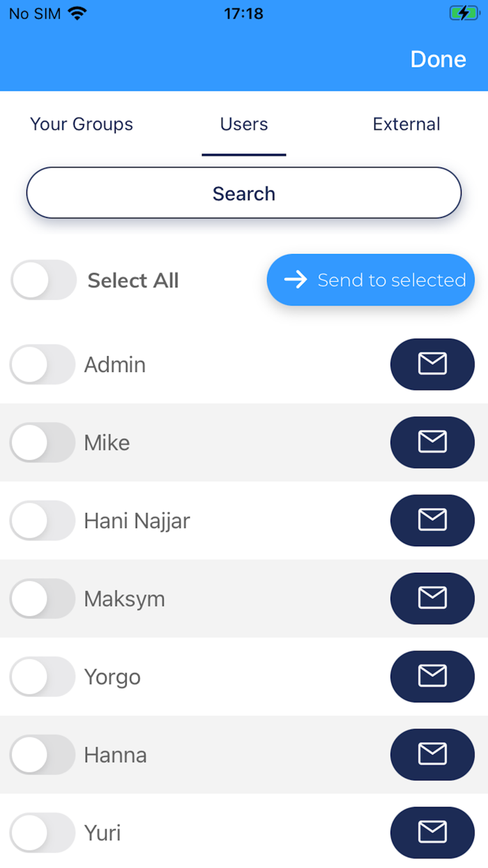Viewport: 488px width, 868px height.
Task: Tap the envelope icon for Mike
Action: coord(432,442)
